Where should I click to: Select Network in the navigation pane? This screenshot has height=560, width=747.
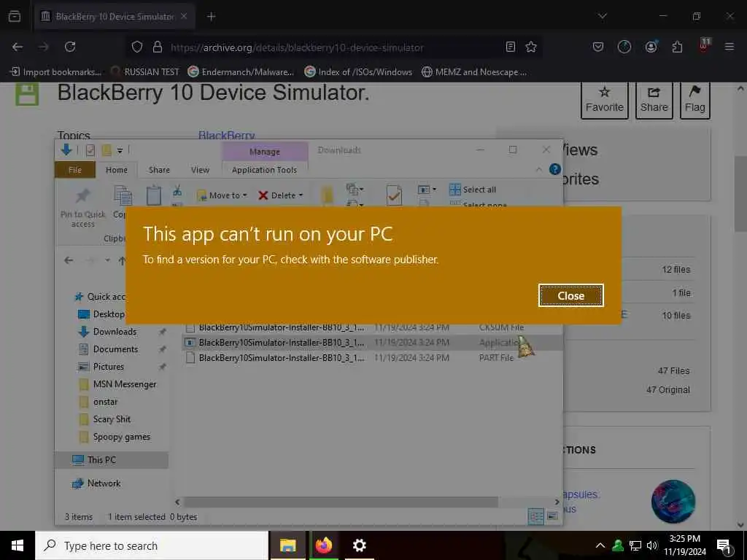click(104, 483)
